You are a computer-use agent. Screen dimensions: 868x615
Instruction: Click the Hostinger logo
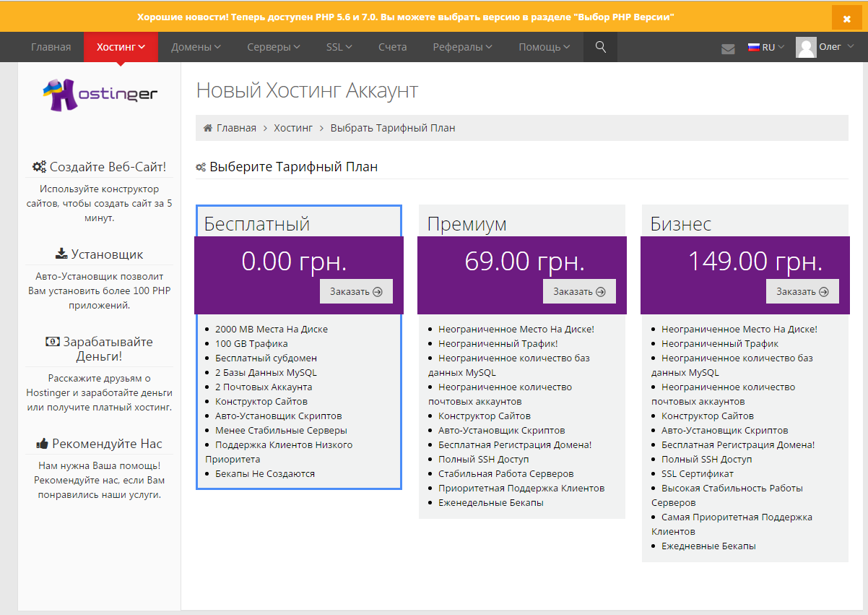(x=100, y=95)
